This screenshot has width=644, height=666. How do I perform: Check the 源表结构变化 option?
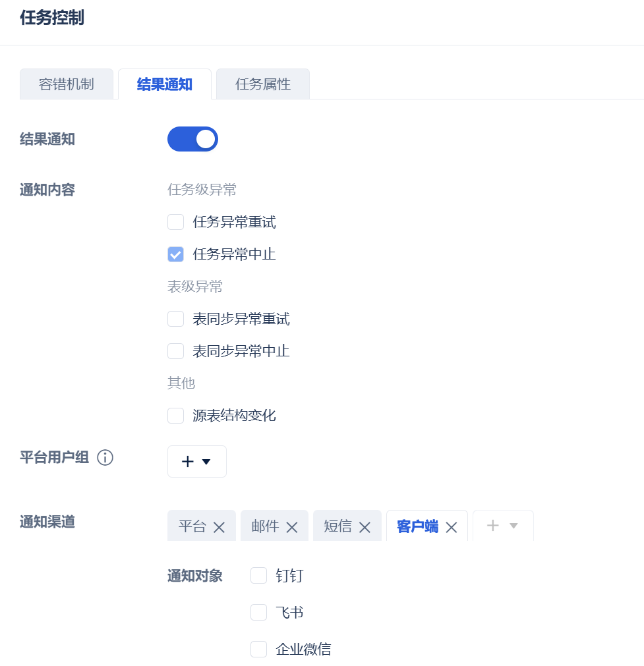[x=175, y=416]
